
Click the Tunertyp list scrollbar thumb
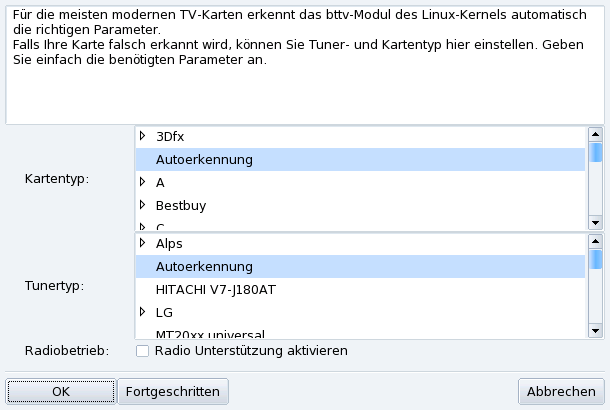[x=596, y=258]
